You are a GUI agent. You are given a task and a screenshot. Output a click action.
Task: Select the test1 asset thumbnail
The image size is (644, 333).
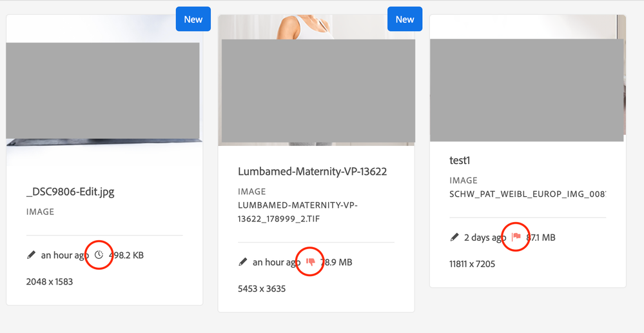click(527, 90)
